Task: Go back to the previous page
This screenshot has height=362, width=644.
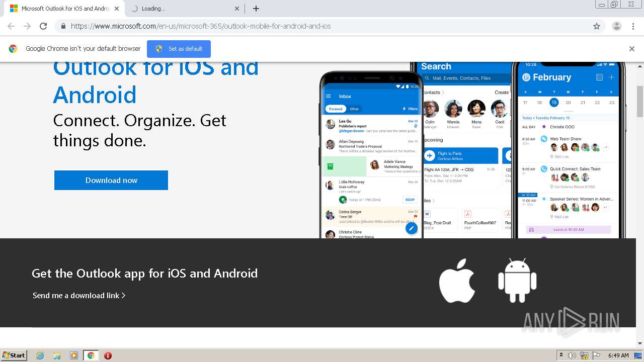Action: click(11, 26)
